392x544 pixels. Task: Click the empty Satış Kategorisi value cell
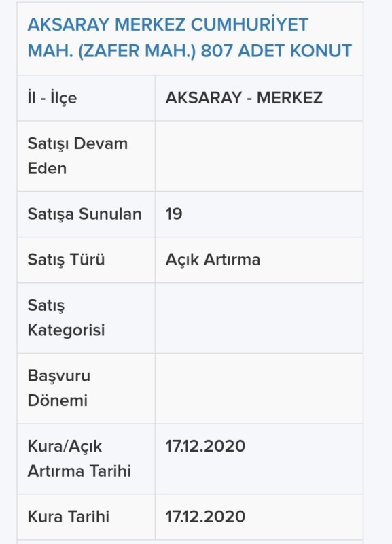(259, 318)
